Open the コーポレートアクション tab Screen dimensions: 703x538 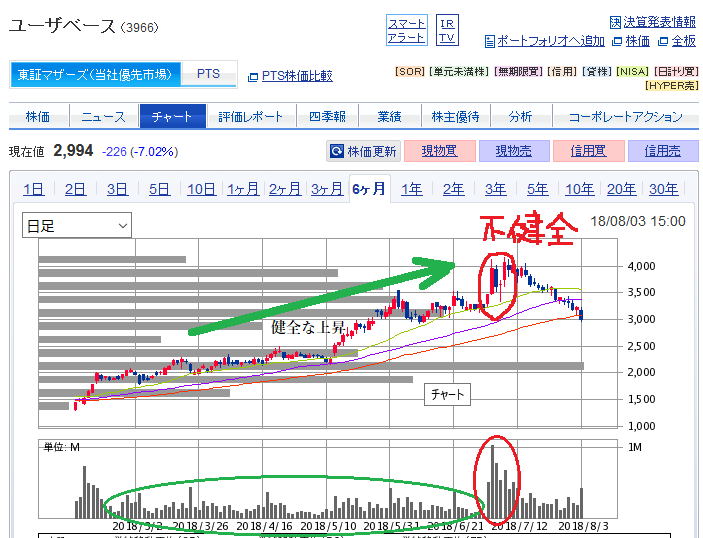625,117
